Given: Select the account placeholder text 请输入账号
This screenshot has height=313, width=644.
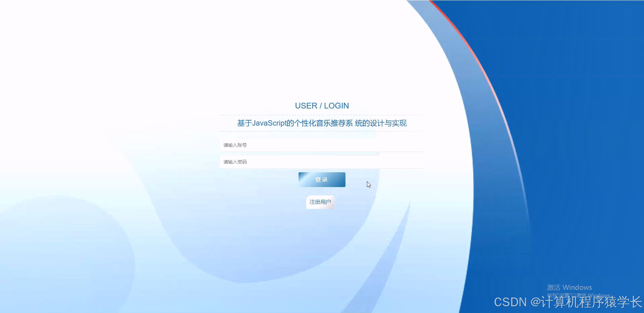Looking at the screenshot, I should (x=235, y=145).
